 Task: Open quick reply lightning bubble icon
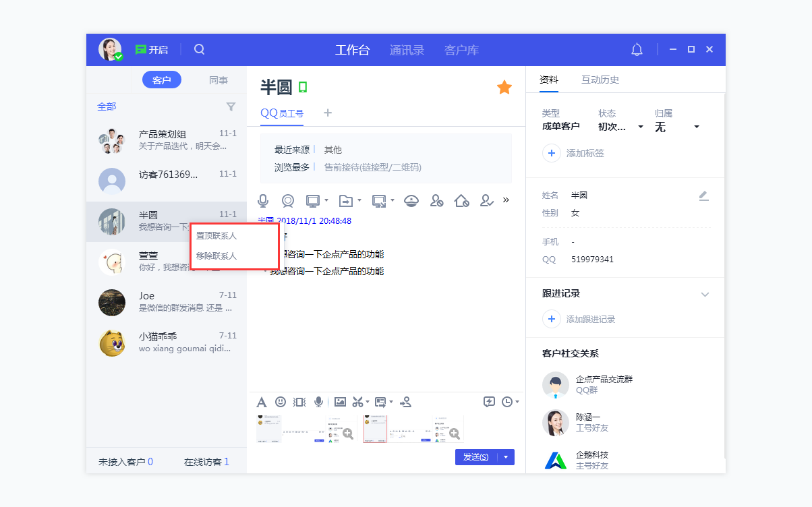[x=490, y=402]
